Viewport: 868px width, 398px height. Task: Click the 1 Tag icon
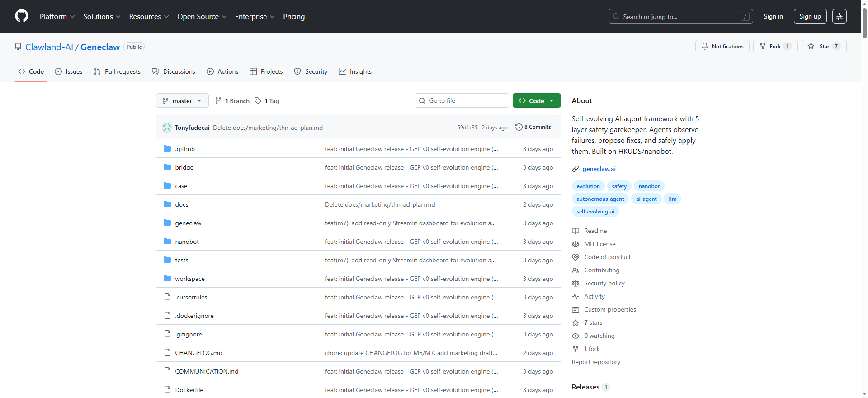pos(258,101)
